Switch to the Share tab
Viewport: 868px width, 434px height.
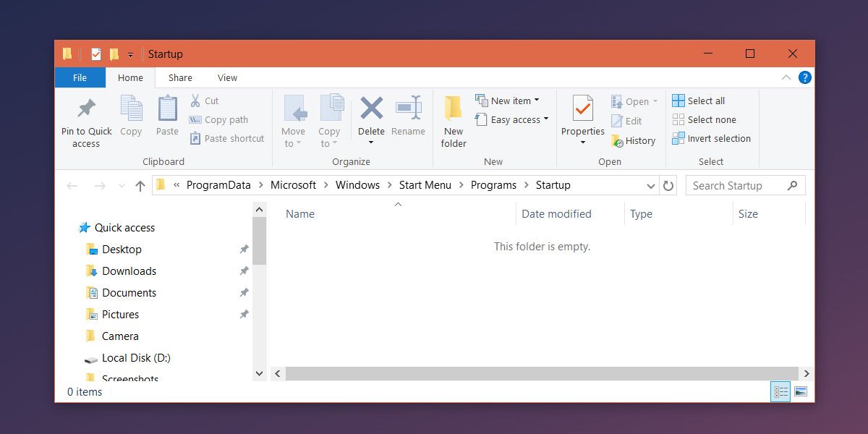[180, 77]
